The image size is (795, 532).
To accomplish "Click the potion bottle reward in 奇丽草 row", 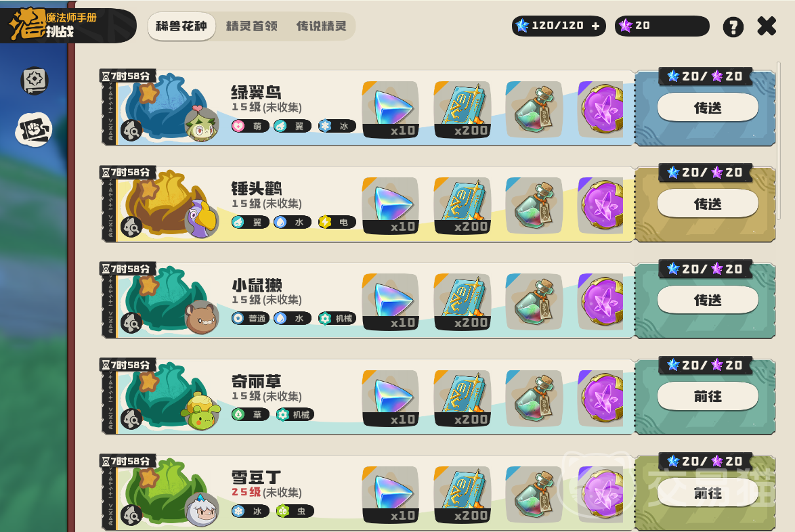I will [534, 398].
